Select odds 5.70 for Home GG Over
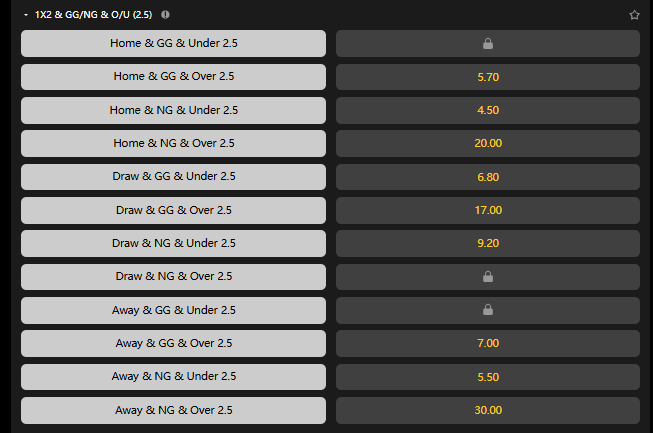 tap(488, 77)
